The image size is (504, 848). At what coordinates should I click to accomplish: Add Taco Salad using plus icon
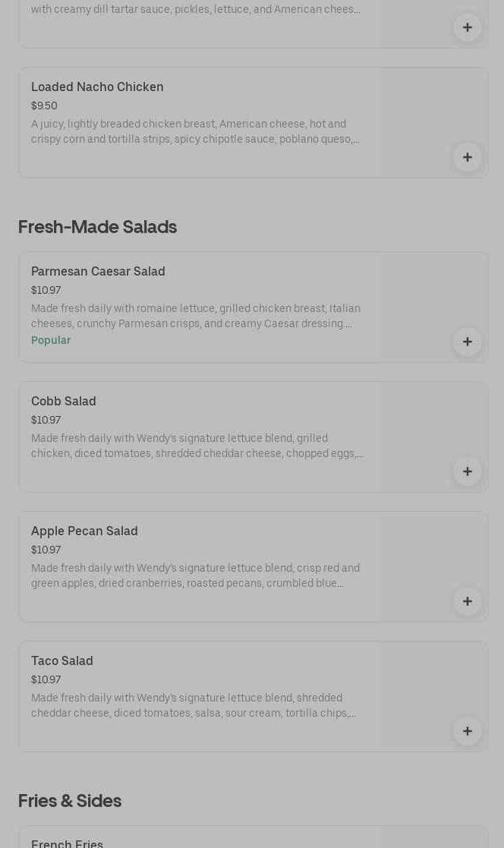click(x=467, y=731)
